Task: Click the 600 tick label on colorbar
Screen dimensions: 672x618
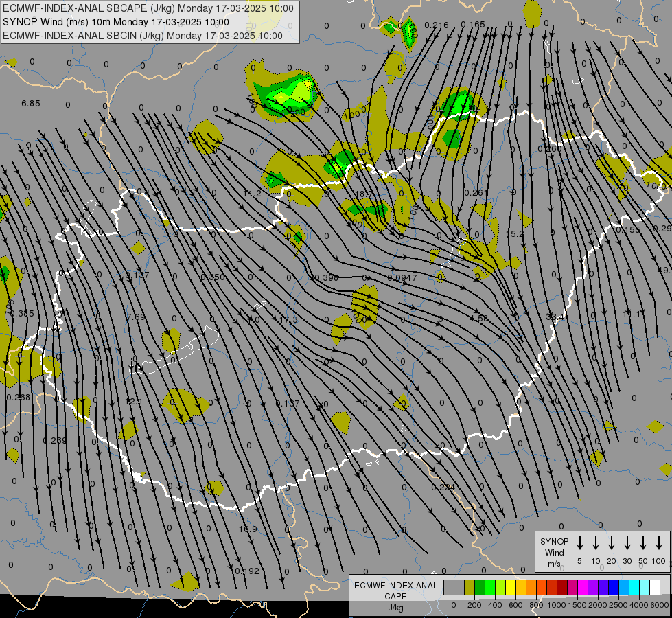Action: click(515, 605)
